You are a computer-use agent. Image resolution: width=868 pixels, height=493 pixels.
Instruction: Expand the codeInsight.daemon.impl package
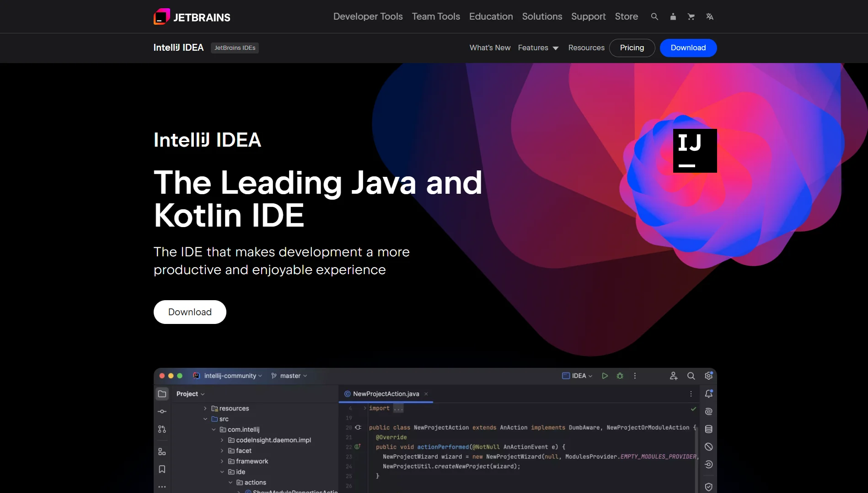tap(222, 440)
